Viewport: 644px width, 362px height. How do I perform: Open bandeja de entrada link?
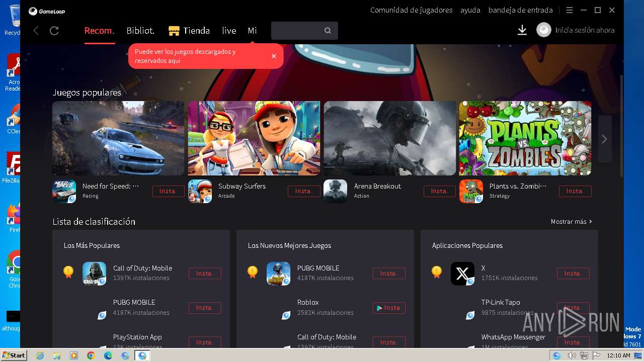(x=520, y=10)
